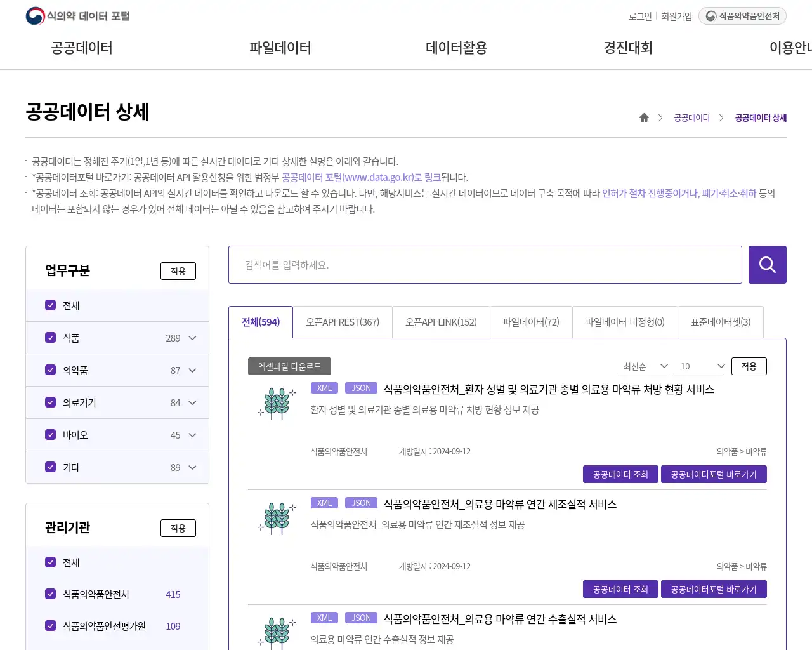Click the JSON badge on 연간 제조실적 서비스
Image resolution: width=812 pixels, height=650 pixels.
point(362,503)
